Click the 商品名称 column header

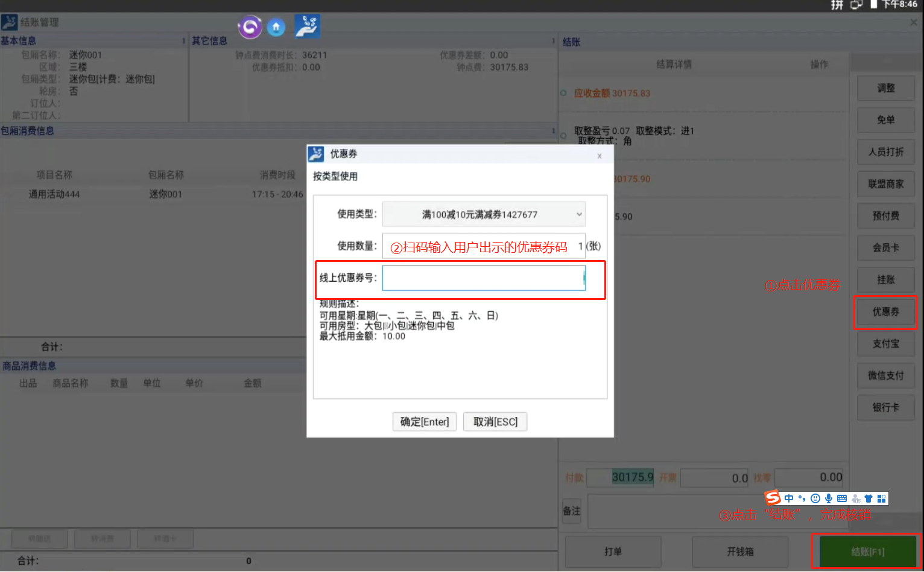[71, 383]
